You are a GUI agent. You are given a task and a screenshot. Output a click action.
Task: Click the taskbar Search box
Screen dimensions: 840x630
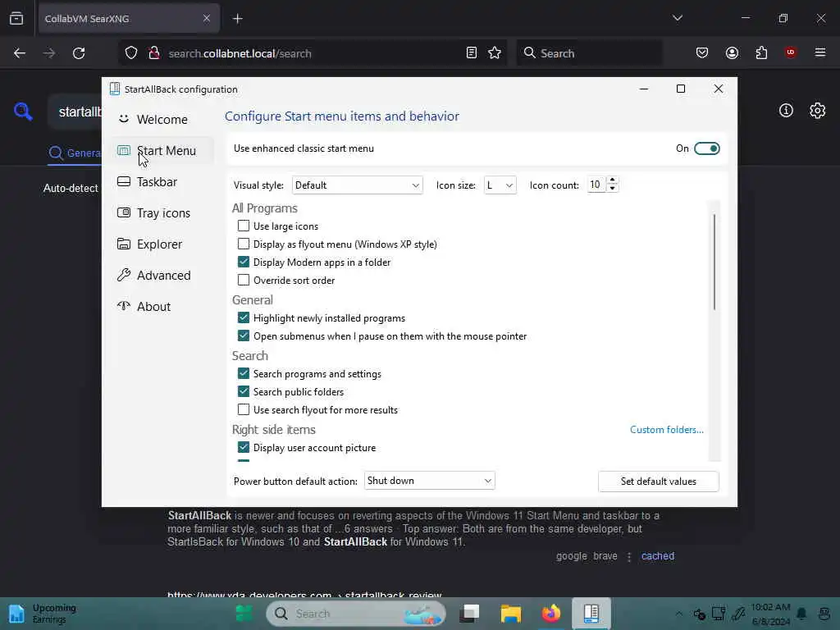pos(356,614)
